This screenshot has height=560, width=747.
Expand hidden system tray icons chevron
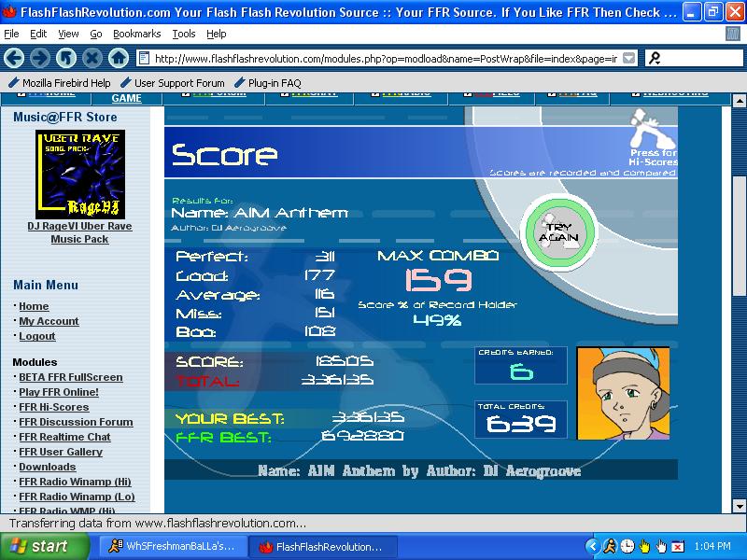point(593,546)
